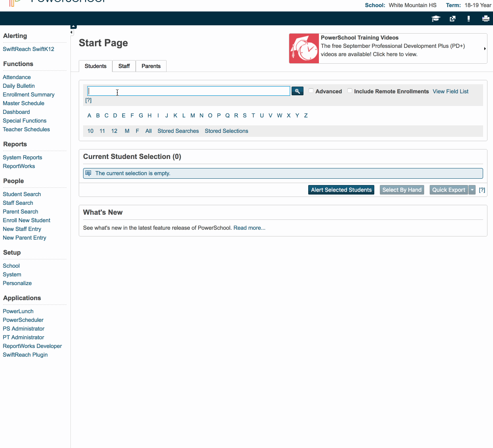Open PS Administrator link

23,329
